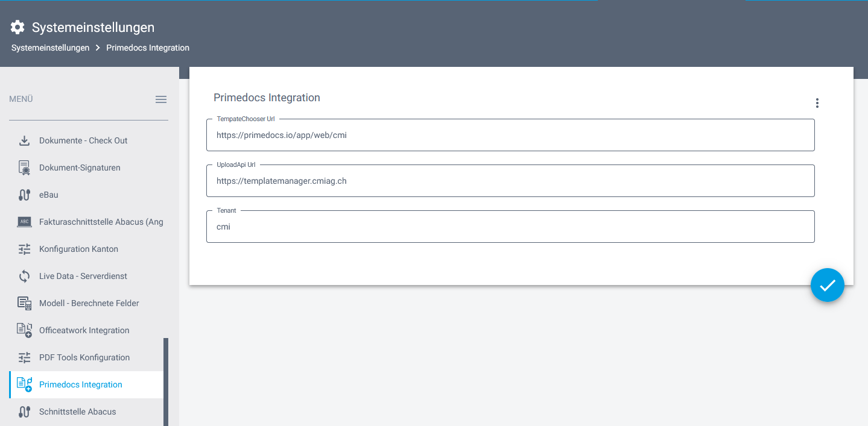Click the sliders icon for PDF Tools Konfiguration
868x426 pixels.
coord(24,357)
